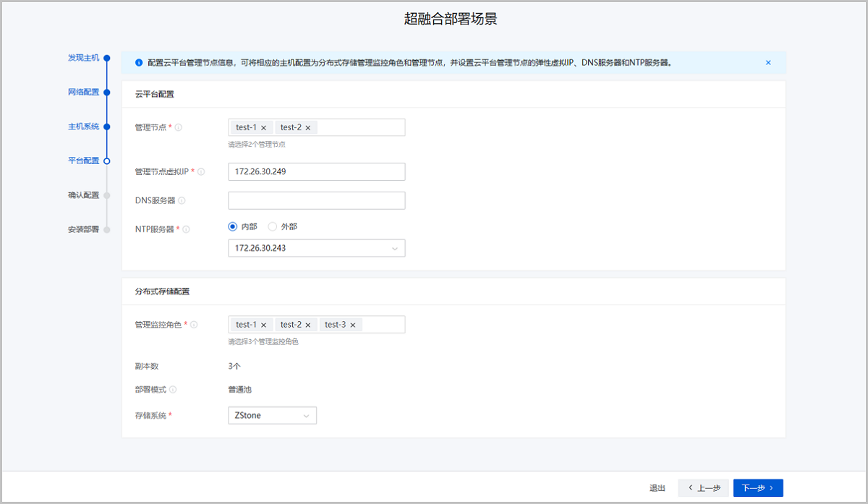This screenshot has height=504, width=868.
Task: Open NTP server 172.26.30.243 dropdown
Action: (x=317, y=248)
